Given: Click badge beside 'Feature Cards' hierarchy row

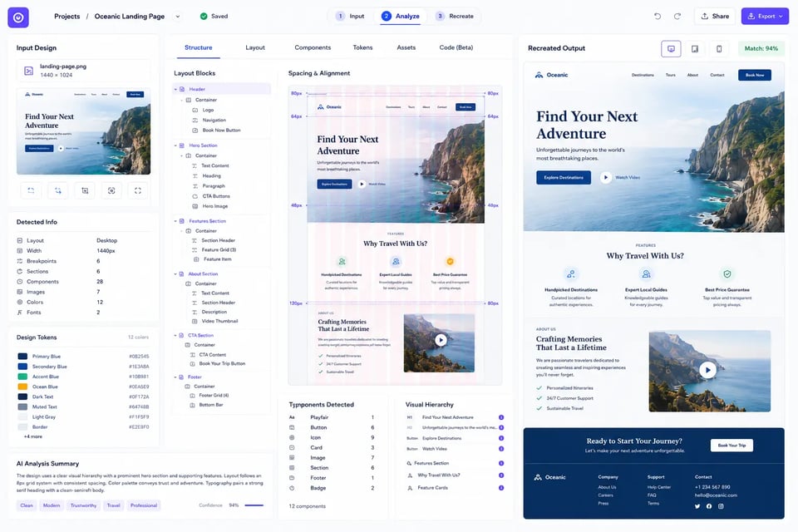Looking at the screenshot, I should pyautogui.click(x=500, y=488).
